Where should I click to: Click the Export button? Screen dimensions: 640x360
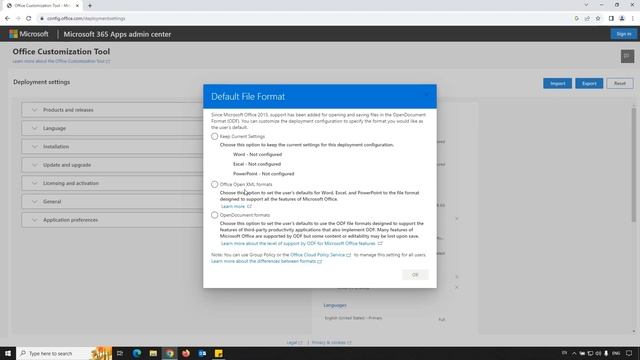589,83
